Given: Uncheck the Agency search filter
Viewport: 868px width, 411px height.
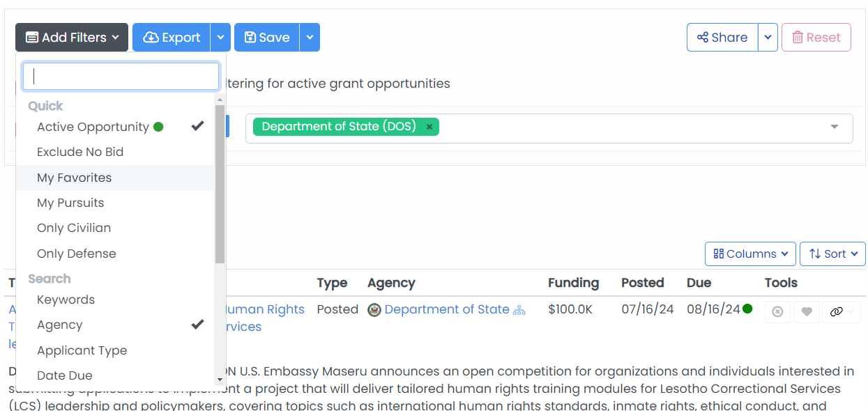Looking at the screenshot, I should pyautogui.click(x=60, y=325).
